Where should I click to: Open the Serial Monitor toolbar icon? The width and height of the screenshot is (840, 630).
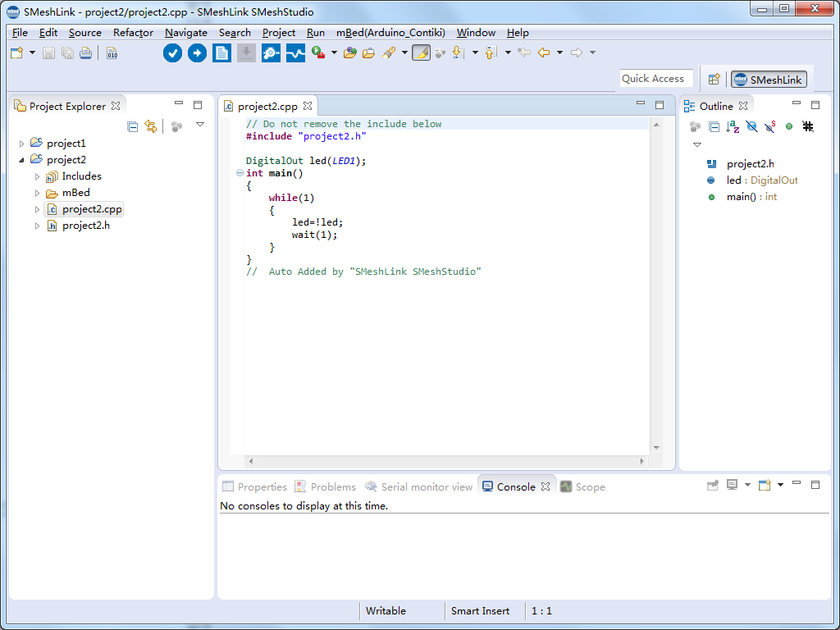pos(271,53)
